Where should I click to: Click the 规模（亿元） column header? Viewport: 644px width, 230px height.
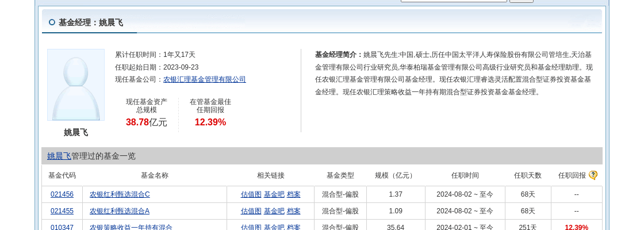pyautogui.click(x=395, y=175)
